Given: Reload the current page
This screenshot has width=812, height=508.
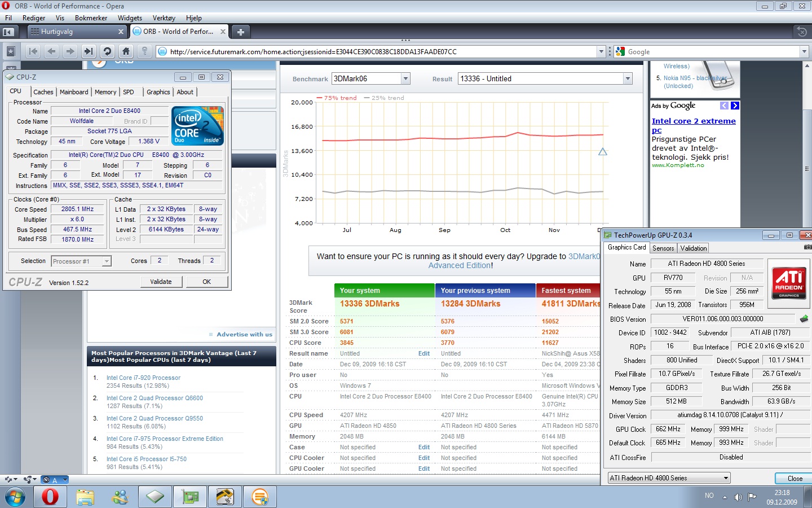Looking at the screenshot, I should tap(107, 51).
